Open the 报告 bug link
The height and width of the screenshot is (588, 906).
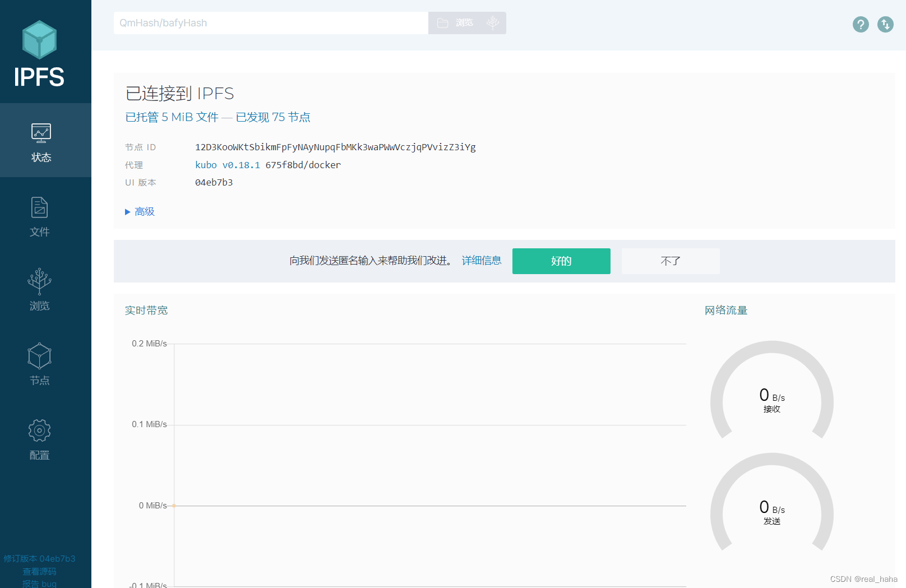pos(39,583)
